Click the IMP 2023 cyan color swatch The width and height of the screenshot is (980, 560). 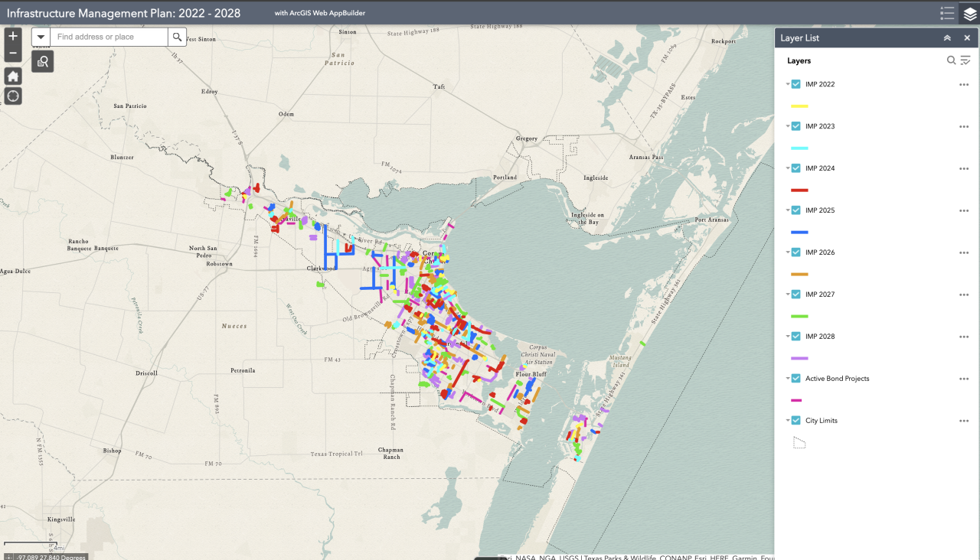799,148
